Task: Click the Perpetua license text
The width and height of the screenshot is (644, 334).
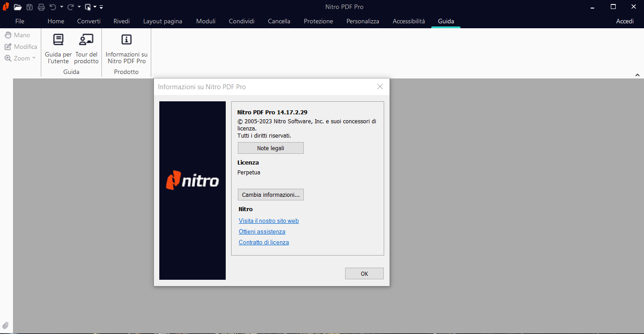Action: coord(249,173)
